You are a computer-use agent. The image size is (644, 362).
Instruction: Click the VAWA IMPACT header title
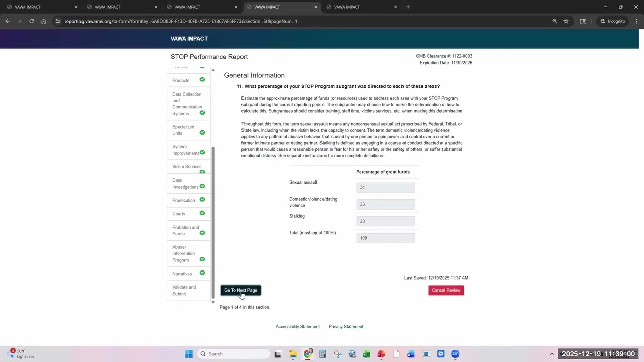189,39
